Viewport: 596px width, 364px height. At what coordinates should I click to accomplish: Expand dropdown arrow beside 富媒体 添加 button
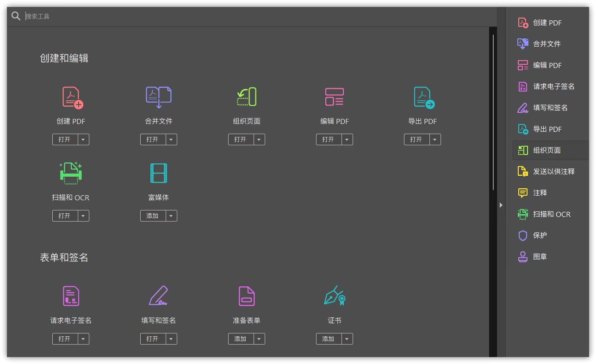click(171, 216)
